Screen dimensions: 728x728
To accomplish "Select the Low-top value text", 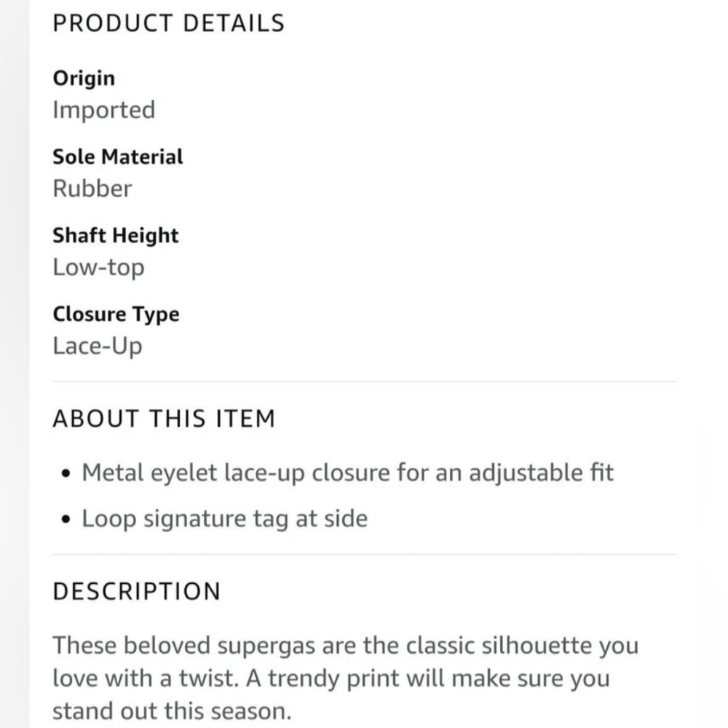I will tap(98, 267).
